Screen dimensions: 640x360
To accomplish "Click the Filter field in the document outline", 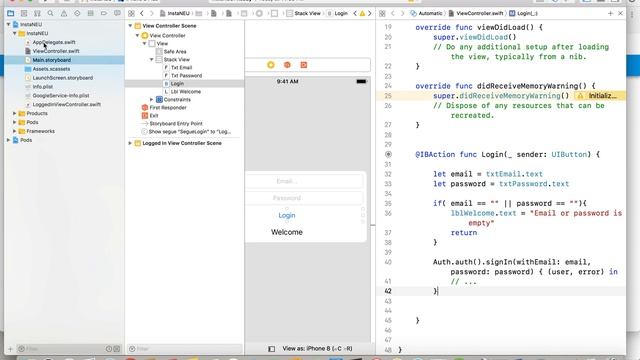I will tap(185, 349).
